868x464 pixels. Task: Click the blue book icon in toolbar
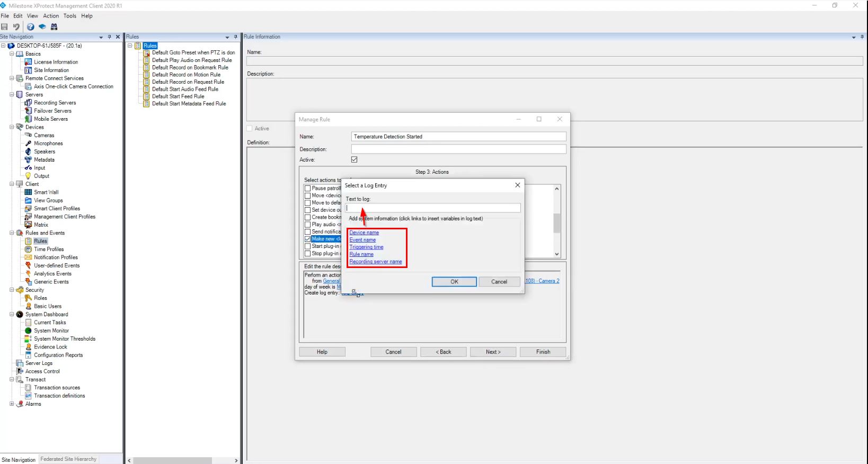(42, 27)
